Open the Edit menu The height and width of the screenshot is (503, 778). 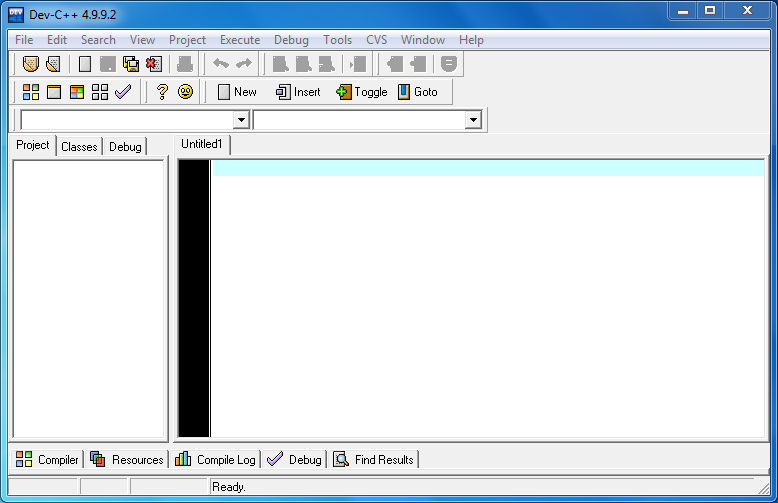pyautogui.click(x=57, y=40)
